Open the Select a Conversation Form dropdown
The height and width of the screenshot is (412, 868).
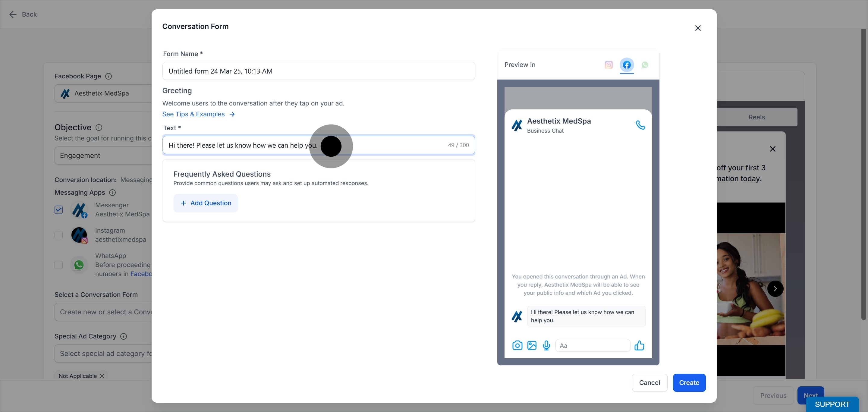pyautogui.click(x=103, y=312)
